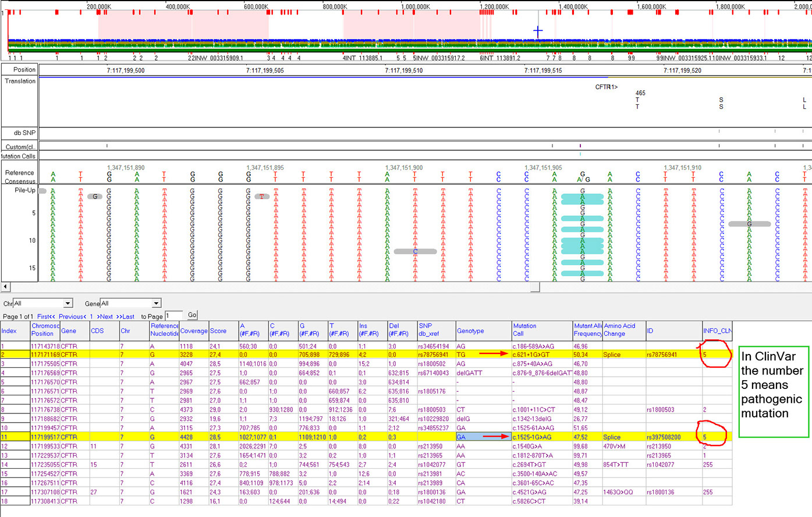Image resolution: width=812 pixels, height=517 pixels.
Task: Click the INFO_CLN column header
Action: (x=717, y=331)
